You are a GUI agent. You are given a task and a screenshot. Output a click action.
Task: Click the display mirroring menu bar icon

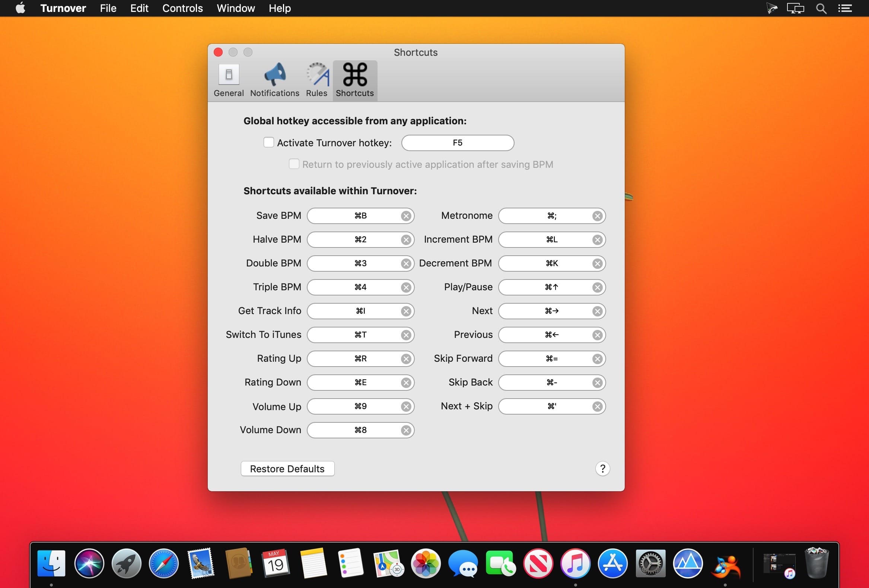click(795, 8)
